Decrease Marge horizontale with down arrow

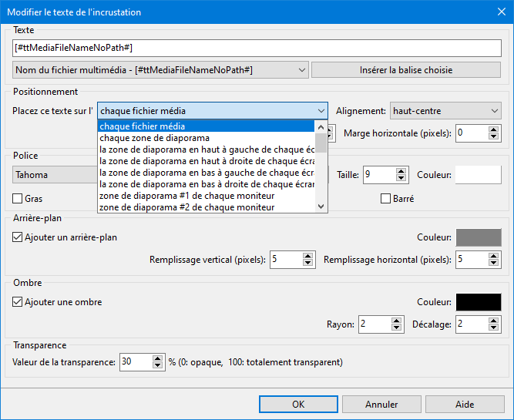[493, 136]
